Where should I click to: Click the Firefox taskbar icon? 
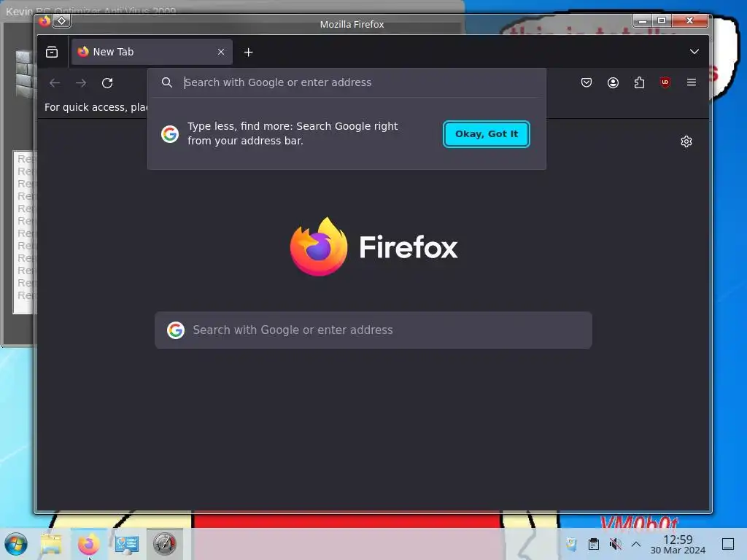coord(88,544)
